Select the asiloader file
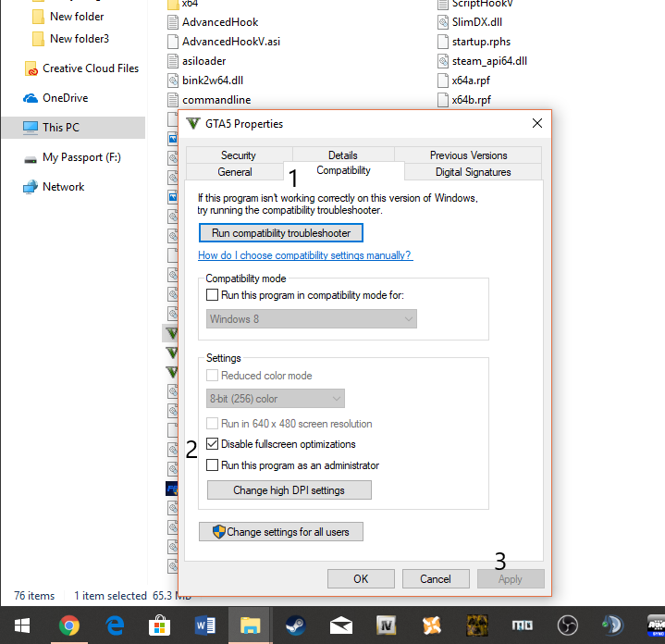 [x=197, y=61]
